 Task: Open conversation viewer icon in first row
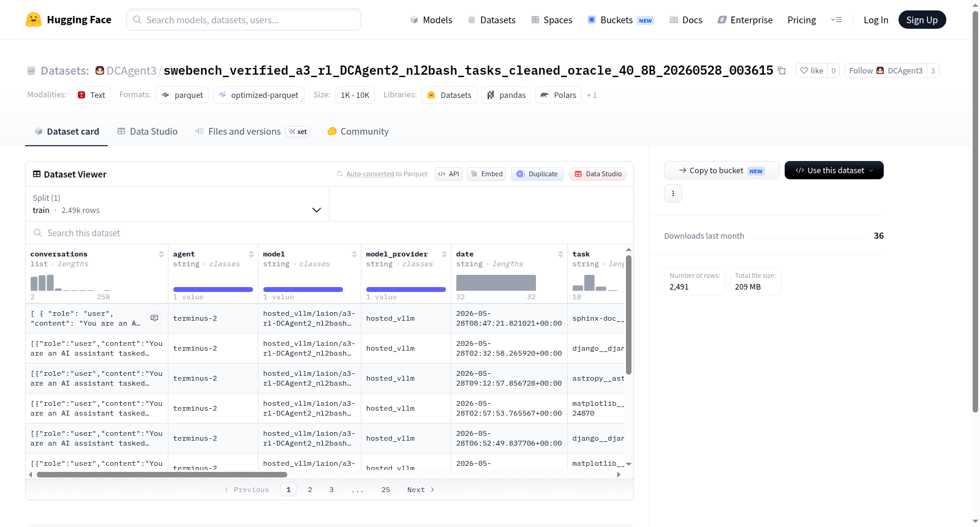click(x=154, y=318)
